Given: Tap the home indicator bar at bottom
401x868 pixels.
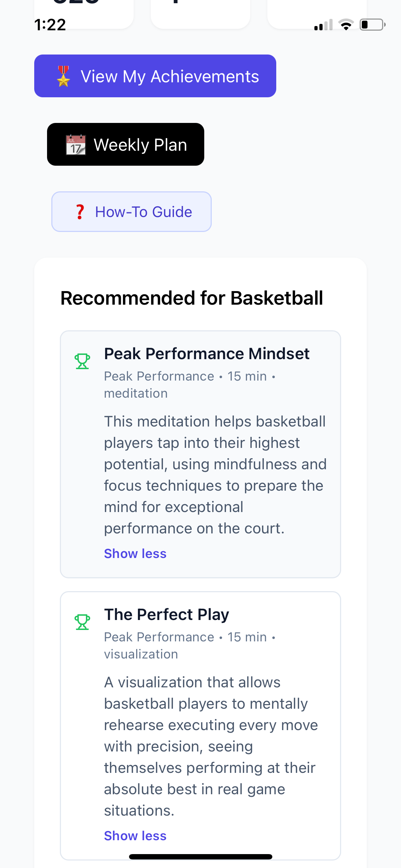Looking at the screenshot, I should (200, 857).
